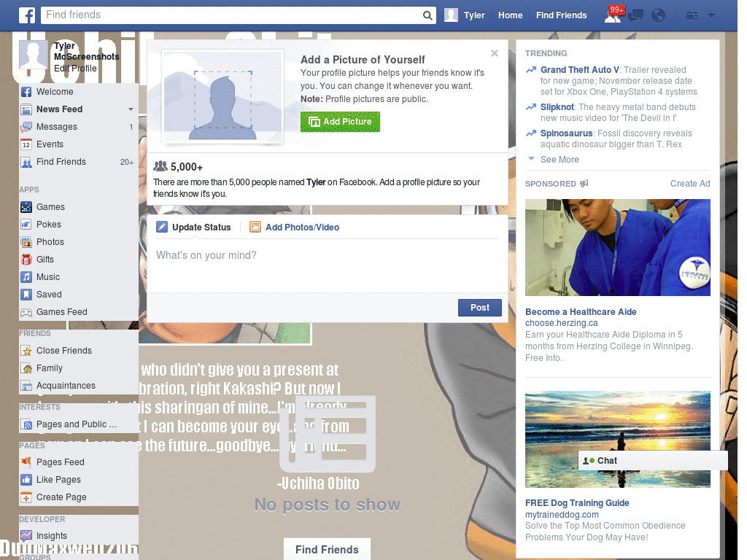Open the Music icon
Image resolution: width=747 pixels, height=560 pixels.
(x=26, y=277)
